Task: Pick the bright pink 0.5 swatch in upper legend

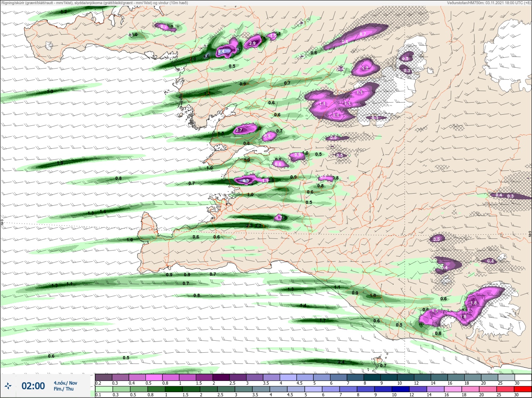Action: [x=154, y=377]
